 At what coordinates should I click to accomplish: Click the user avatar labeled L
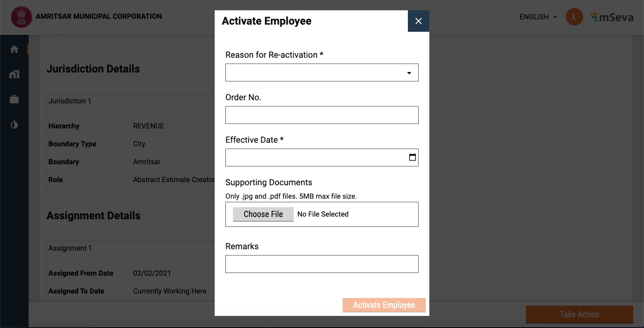click(x=574, y=17)
